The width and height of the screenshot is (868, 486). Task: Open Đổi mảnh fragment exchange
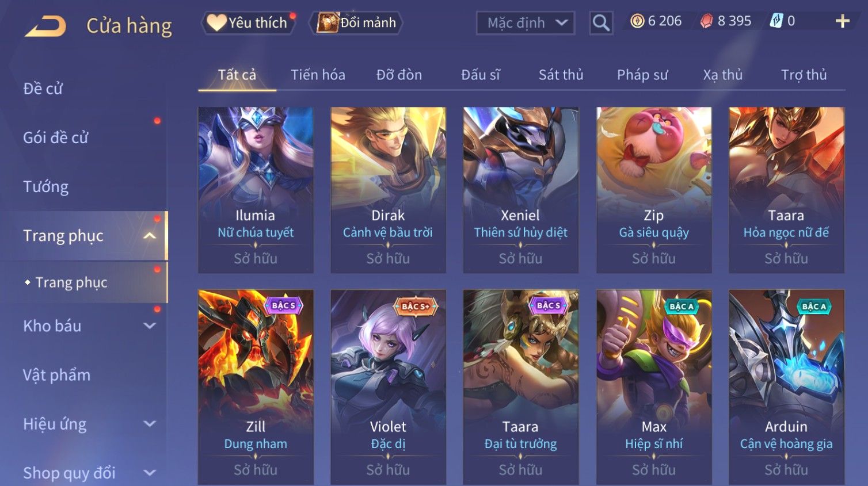point(356,23)
